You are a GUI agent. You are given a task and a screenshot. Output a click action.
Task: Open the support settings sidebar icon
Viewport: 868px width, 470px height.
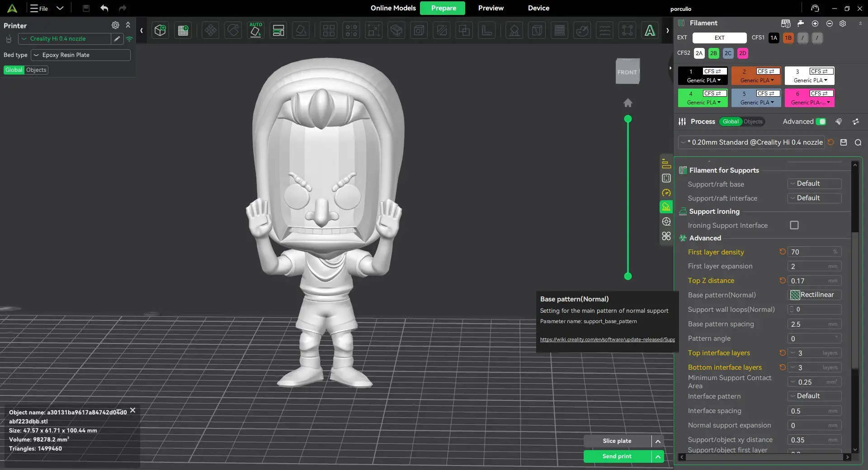click(x=666, y=207)
